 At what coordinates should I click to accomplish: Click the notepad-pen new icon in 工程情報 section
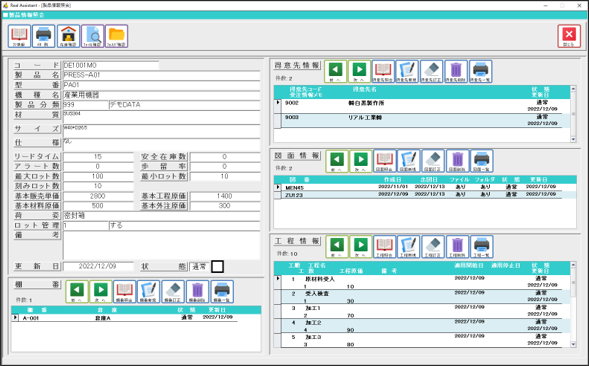click(x=409, y=247)
